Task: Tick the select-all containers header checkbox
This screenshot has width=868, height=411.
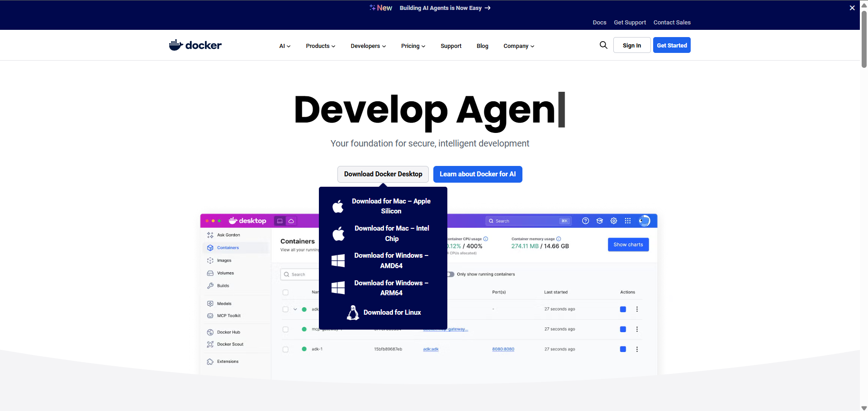Action: click(285, 293)
